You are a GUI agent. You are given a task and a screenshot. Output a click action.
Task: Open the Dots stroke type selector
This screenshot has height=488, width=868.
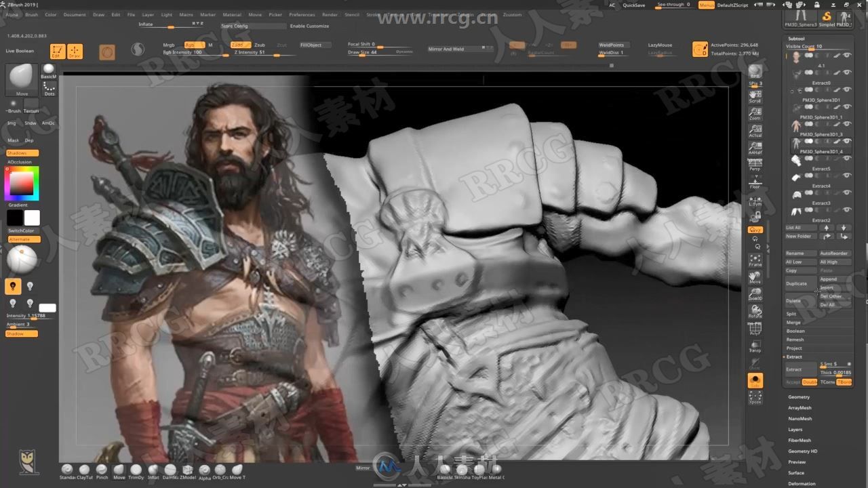click(49, 89)
